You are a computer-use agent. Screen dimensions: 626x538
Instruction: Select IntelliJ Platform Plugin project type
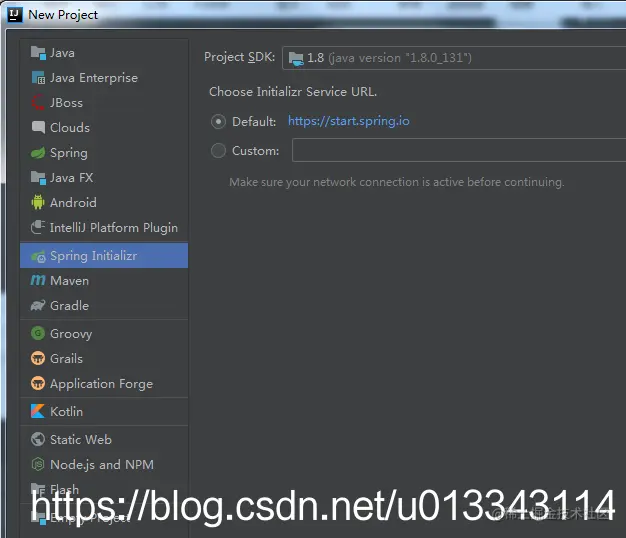104,227
